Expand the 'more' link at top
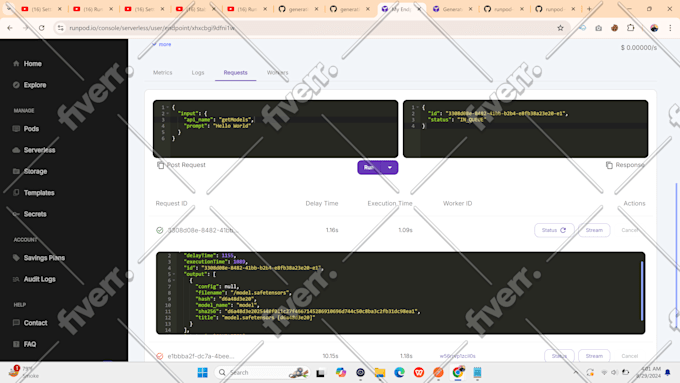 (162, 44)
